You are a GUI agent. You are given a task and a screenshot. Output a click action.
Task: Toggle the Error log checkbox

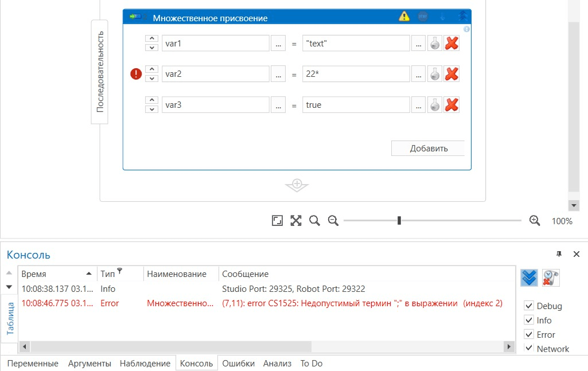click(529, 334)
